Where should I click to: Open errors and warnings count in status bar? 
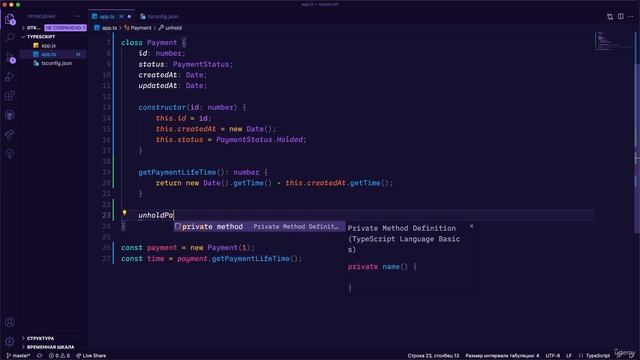[x=59, y=356]
